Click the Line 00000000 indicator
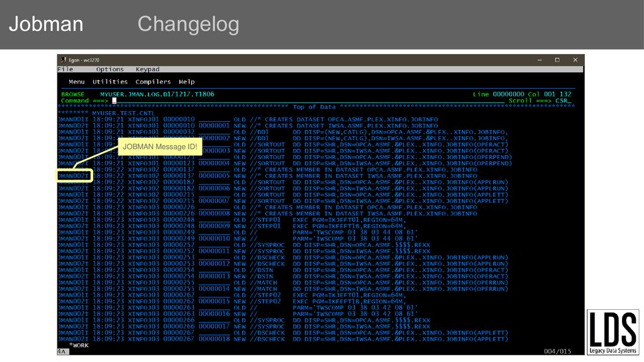The width and height of the screenshot is (644, 362). pyautogui.click(x=498, y=94)
